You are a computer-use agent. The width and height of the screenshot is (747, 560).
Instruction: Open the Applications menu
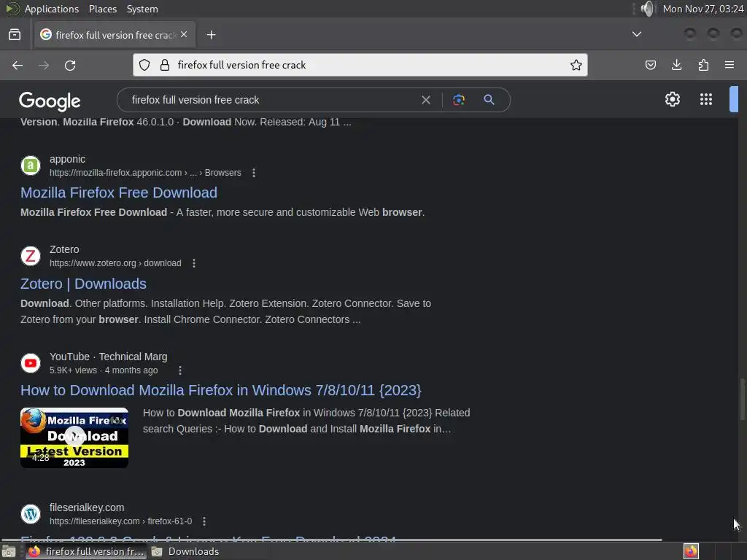[52, 9]
